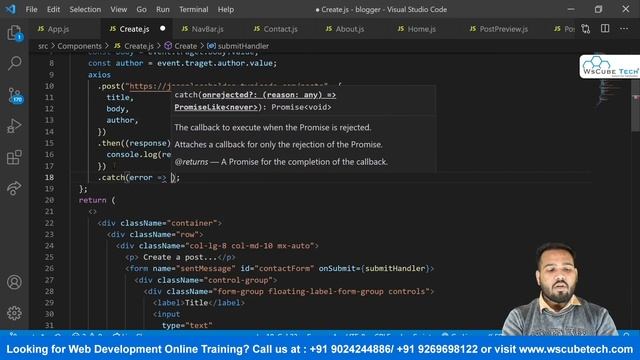
Task: Open the Selection menu
Action: point(85,9)
